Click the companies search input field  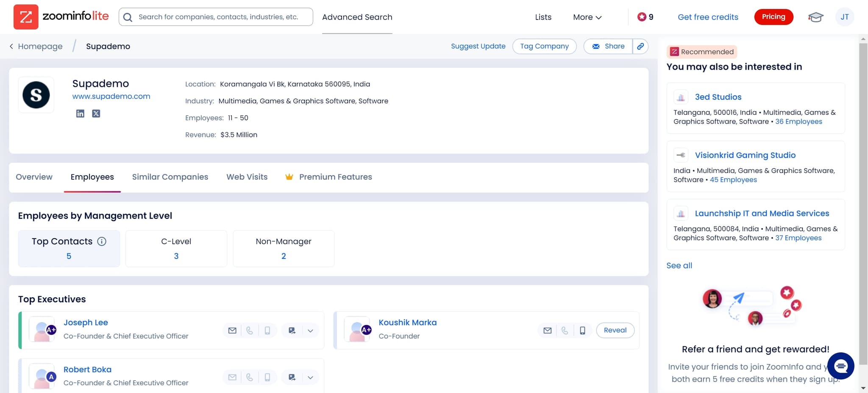(216, 17)
